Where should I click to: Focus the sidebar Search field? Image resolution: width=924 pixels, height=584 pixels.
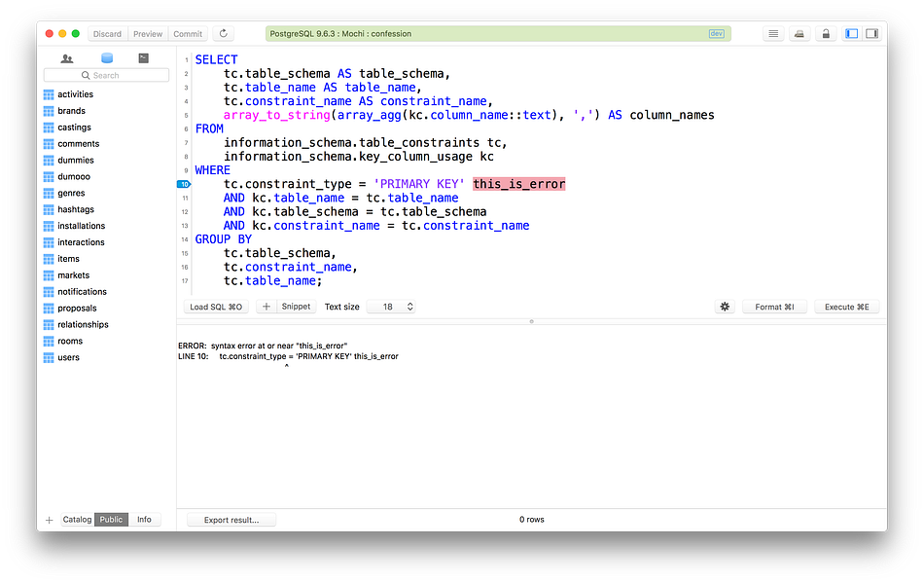[106, 76]
